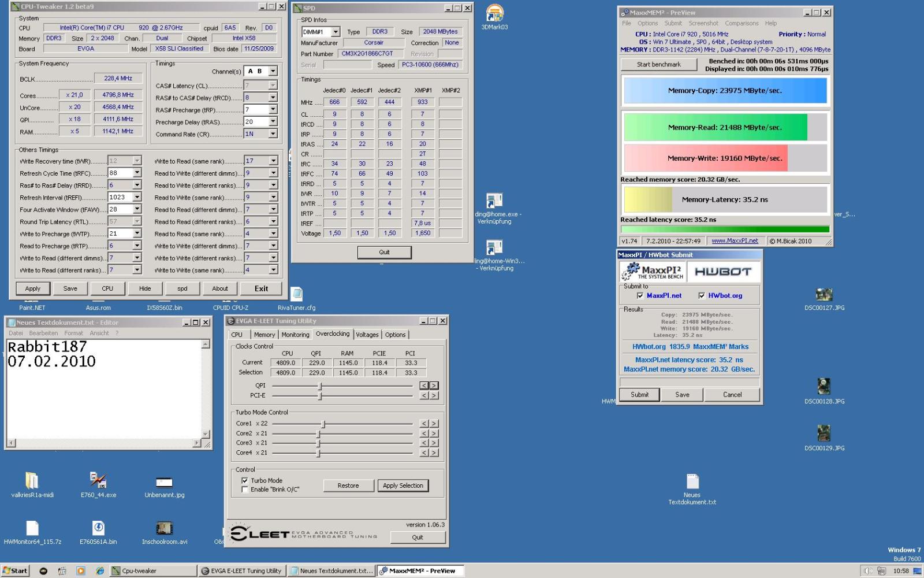This screenshot has width=924, height=578.
Task: Open the home-Win3 Verknüpfung shortcut icon
Action: (494, 247)
